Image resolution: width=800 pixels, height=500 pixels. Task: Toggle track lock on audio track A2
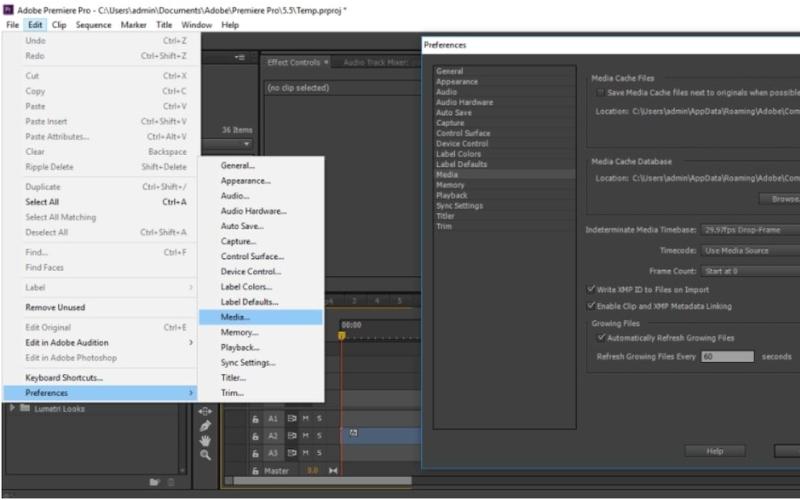tap(255, 436)
